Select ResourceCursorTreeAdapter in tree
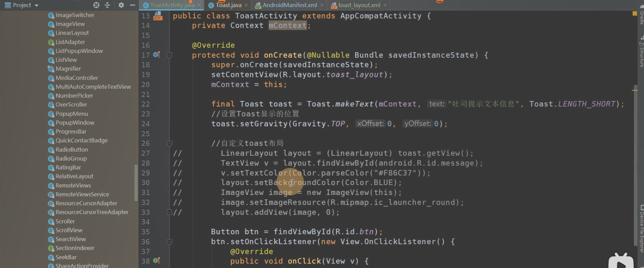Image resolution: width=644 pixels, height=268 pixels. (92, 212)
